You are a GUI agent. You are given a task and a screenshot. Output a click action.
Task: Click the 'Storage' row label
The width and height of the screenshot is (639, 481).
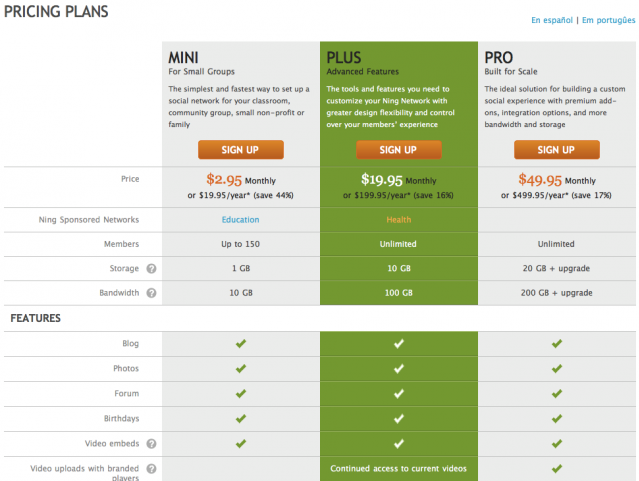(124, 269)
